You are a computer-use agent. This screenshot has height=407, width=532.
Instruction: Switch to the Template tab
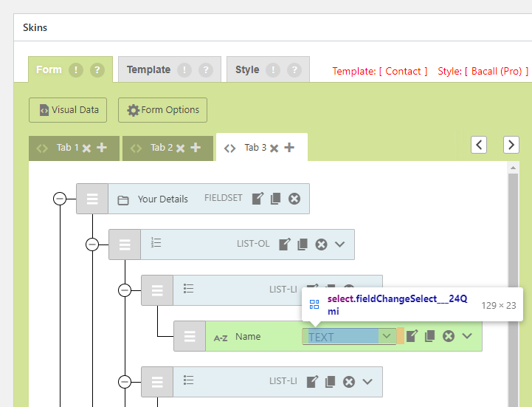pyautogui.click(x=148, y=70)
